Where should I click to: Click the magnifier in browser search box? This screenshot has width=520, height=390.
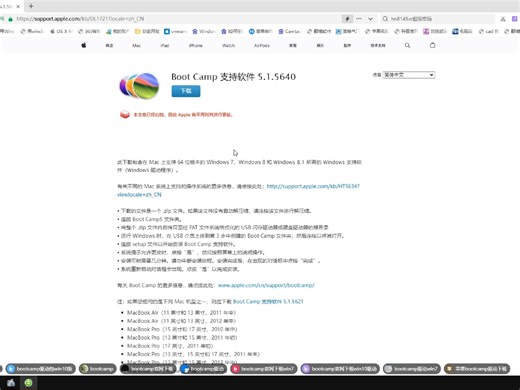point(385,19)
